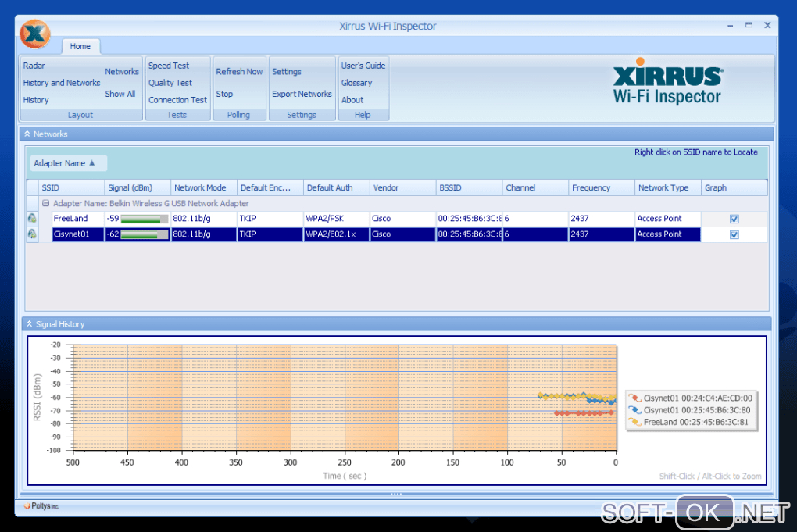Sort by Channel column
The height and width of the screenshot is (532, 797).
[535, 187]
